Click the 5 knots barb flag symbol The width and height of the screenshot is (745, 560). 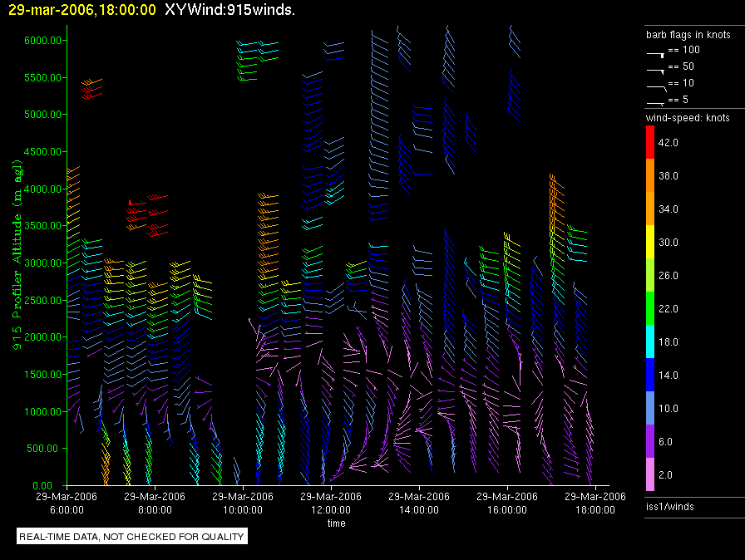pyautogui.click(x=655, y=101)
